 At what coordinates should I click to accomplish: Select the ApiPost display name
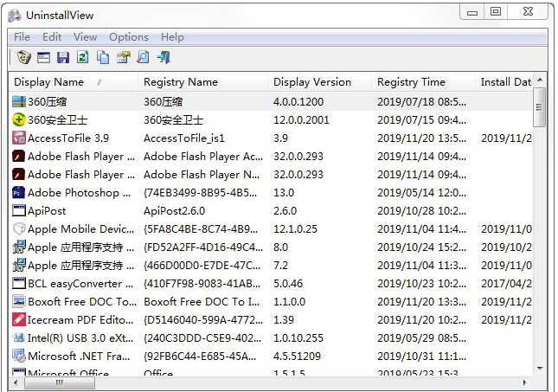click(47, 211)
